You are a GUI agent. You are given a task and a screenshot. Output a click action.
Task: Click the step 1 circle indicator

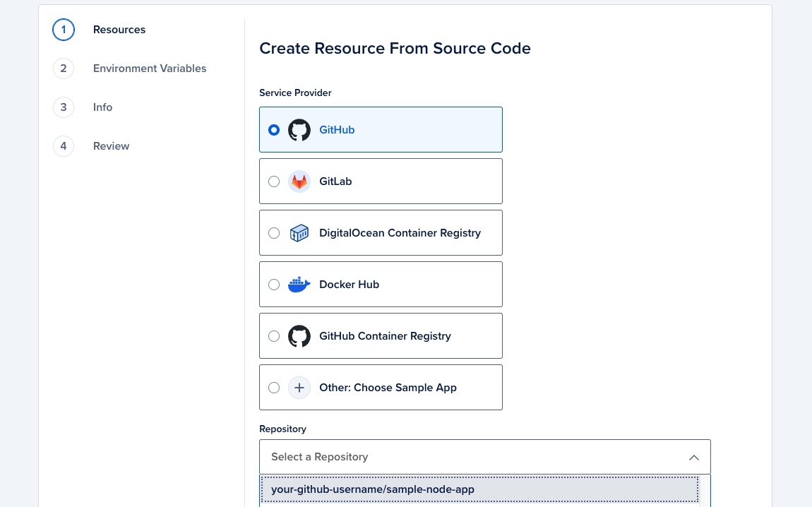(64, 30)
